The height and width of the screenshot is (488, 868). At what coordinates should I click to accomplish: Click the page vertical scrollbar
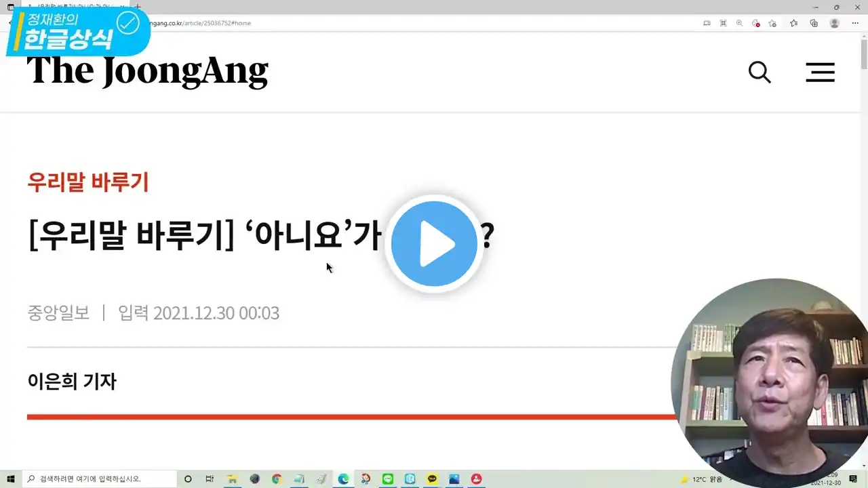click(x=864, y=251)
